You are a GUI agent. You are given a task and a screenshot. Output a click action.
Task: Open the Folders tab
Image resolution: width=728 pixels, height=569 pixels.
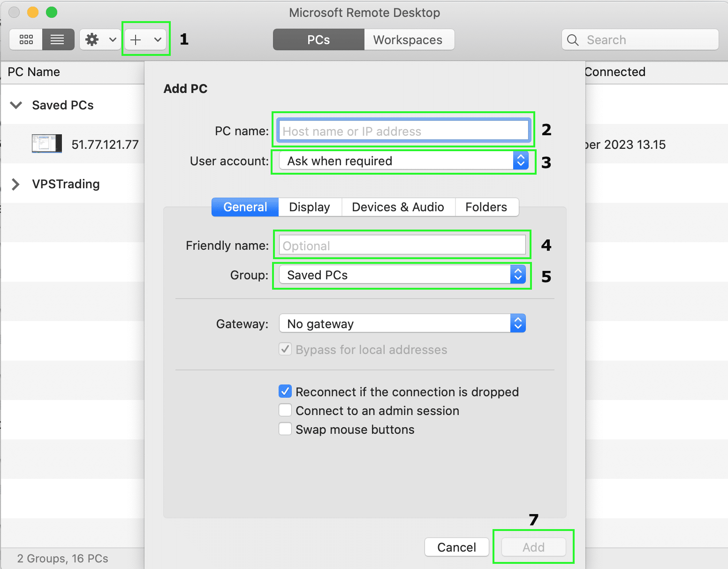[486, 207]
